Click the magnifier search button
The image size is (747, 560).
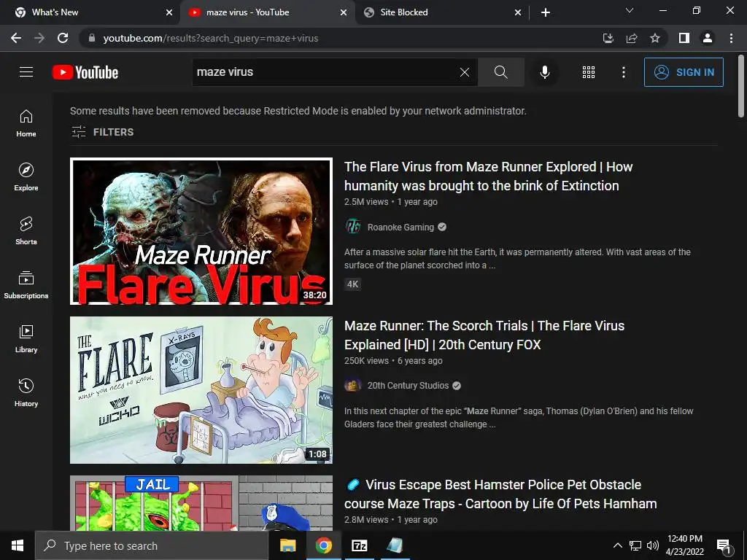tap(500, 72)
